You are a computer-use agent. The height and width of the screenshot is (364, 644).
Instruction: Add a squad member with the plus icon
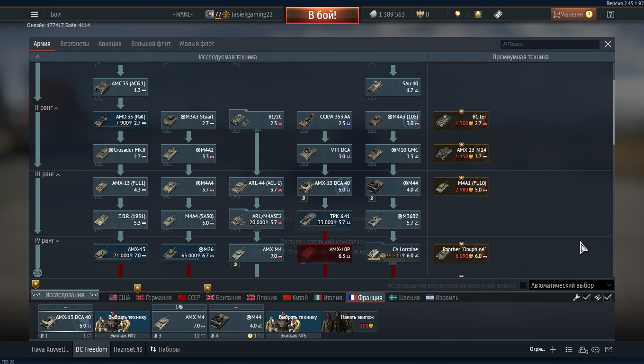click(553, 350)
